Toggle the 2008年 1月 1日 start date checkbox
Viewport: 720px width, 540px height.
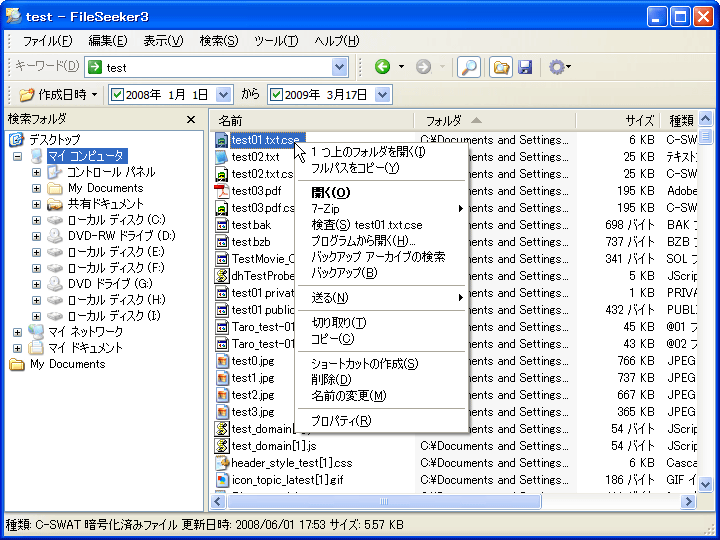point(118,95)
